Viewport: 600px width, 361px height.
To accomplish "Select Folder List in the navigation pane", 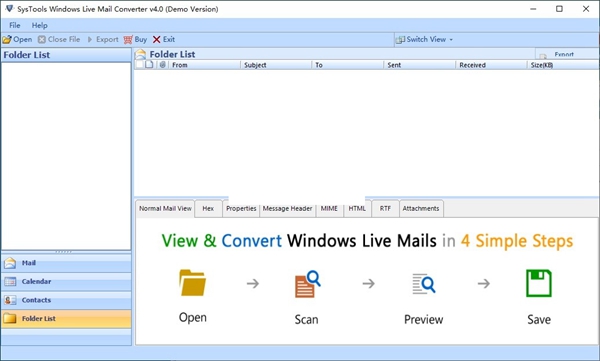I will (x=66, y=319).
